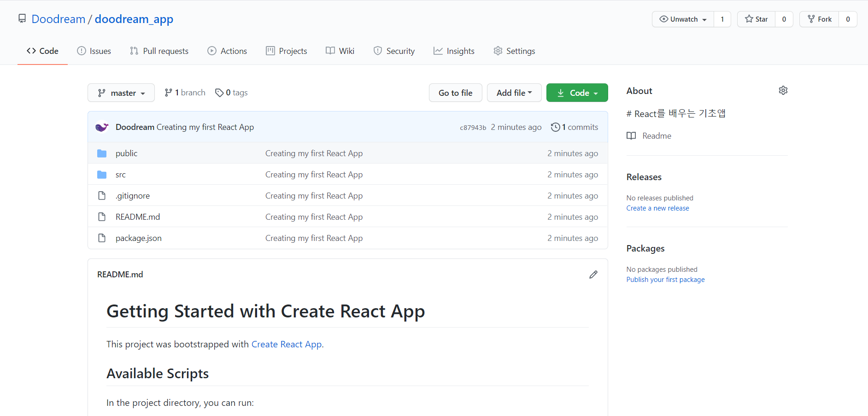Switch to the Issues tab
This screenshot has height=416, width=868.
pos(94,51)
